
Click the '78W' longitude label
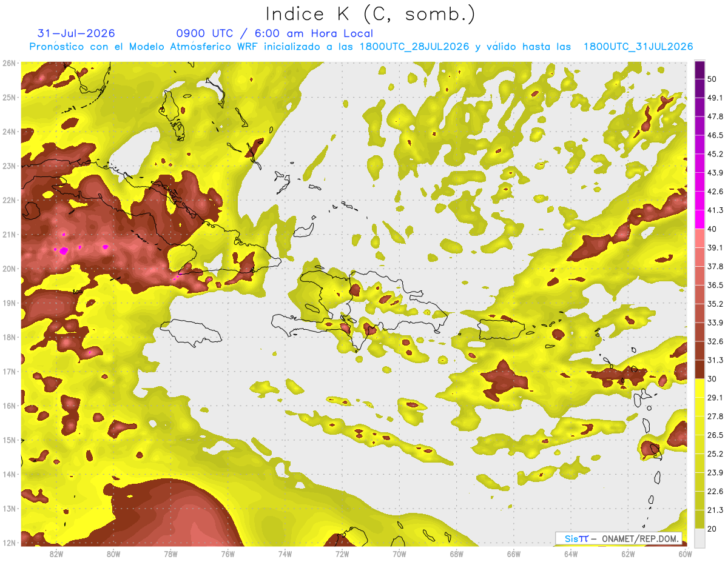coord(170,554)
